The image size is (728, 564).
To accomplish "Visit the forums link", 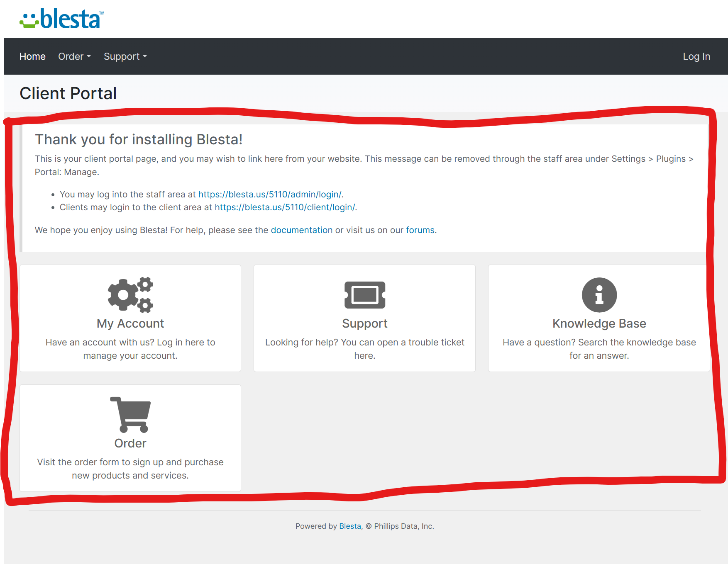I will [x=420, y=230].
